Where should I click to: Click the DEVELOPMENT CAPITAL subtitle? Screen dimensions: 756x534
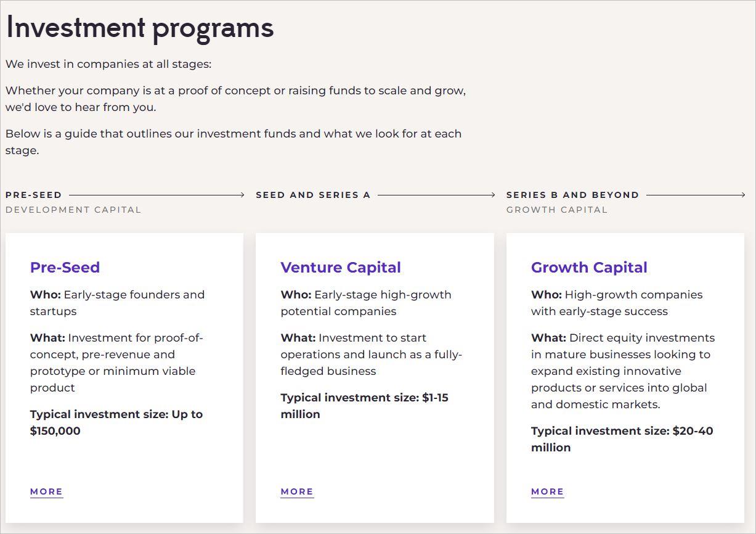coord(73,210)
